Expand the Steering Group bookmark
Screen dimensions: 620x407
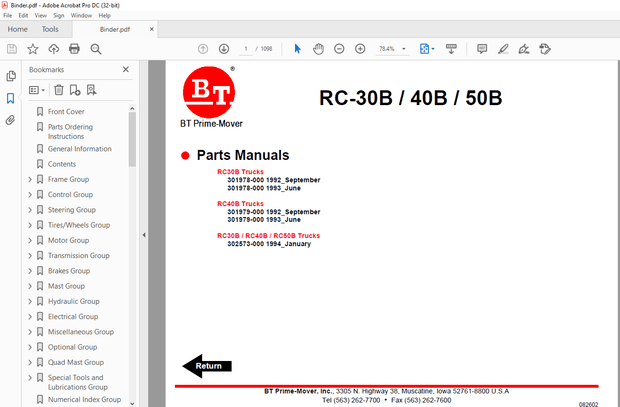30,210
